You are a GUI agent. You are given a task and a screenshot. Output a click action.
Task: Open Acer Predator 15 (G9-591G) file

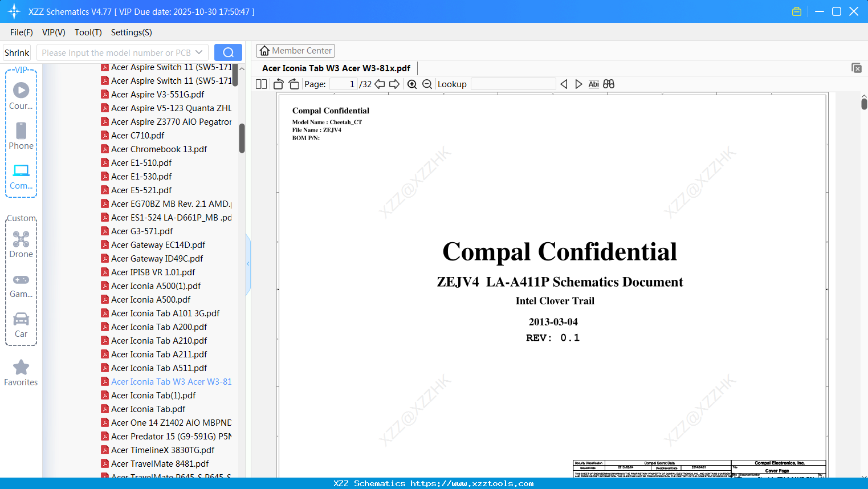pos(166,437)
